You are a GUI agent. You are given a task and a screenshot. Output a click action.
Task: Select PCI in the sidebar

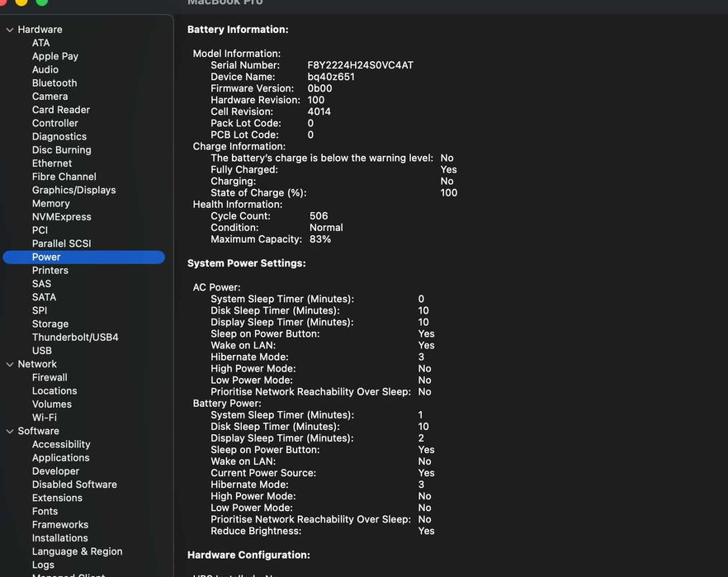(x=40, y=230)
